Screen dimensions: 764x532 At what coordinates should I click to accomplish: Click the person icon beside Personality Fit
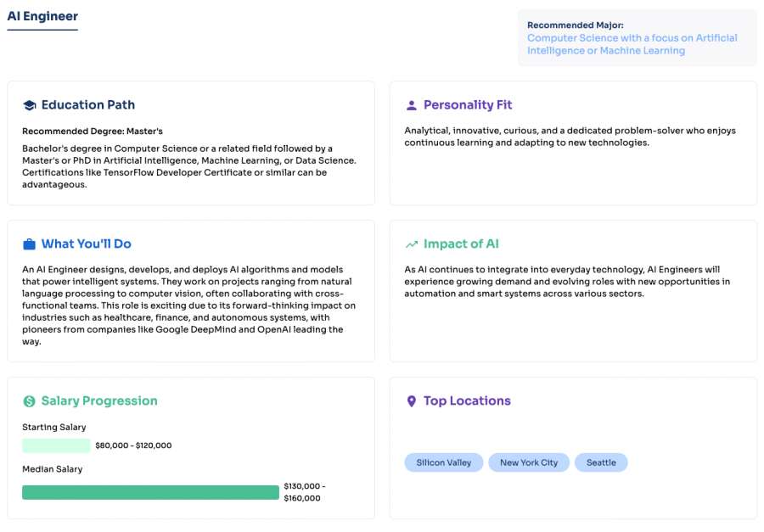coord(412,106)
